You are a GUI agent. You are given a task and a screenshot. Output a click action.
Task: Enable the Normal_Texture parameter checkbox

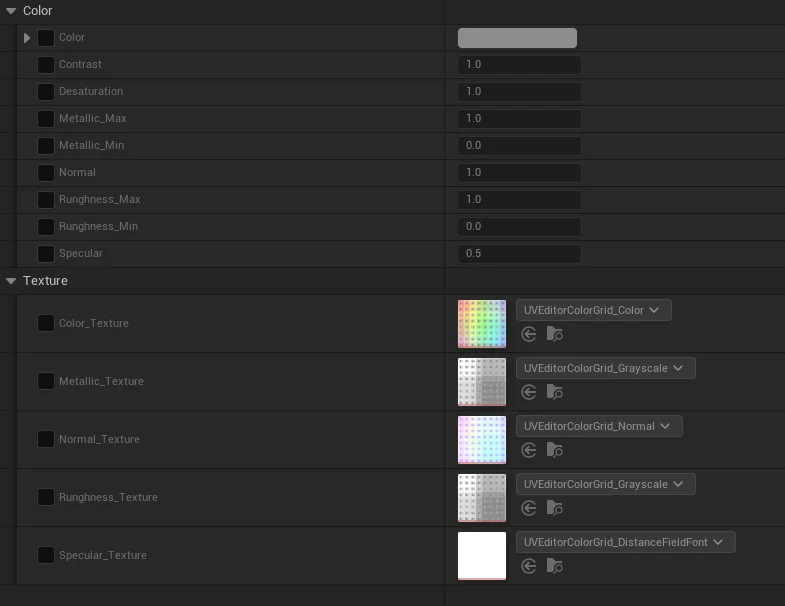(x=46, y=439)
